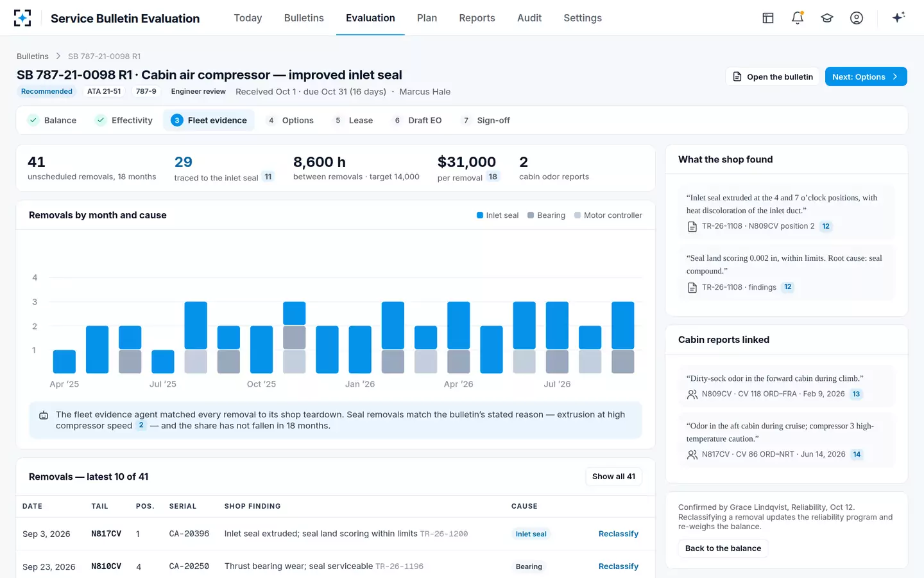924x578 pixels.
Task: Toggle Inlet seal legend series
Action: (x=497, y=215)
